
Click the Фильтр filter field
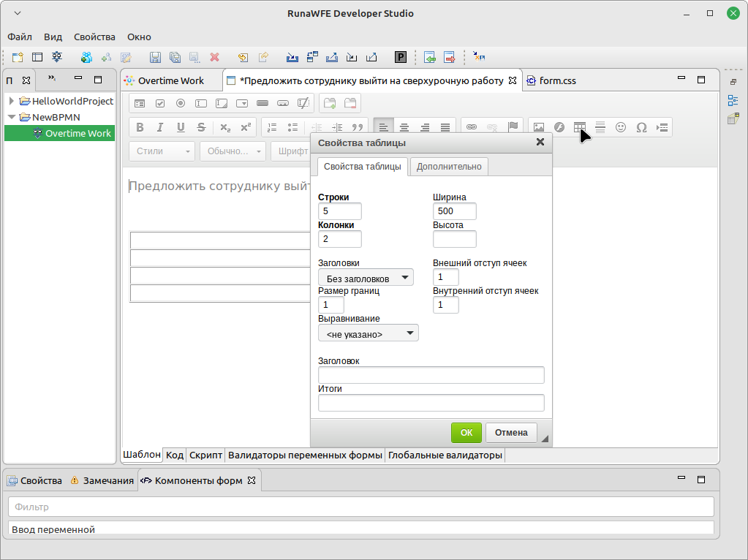[x=361, y=507]
